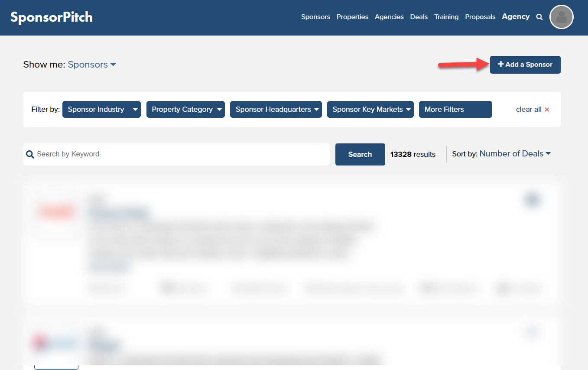The height and width of the screenshot is (370, 588).
Task: Expand the Show me Sponsors dropdown
Action: pos(92,65)
